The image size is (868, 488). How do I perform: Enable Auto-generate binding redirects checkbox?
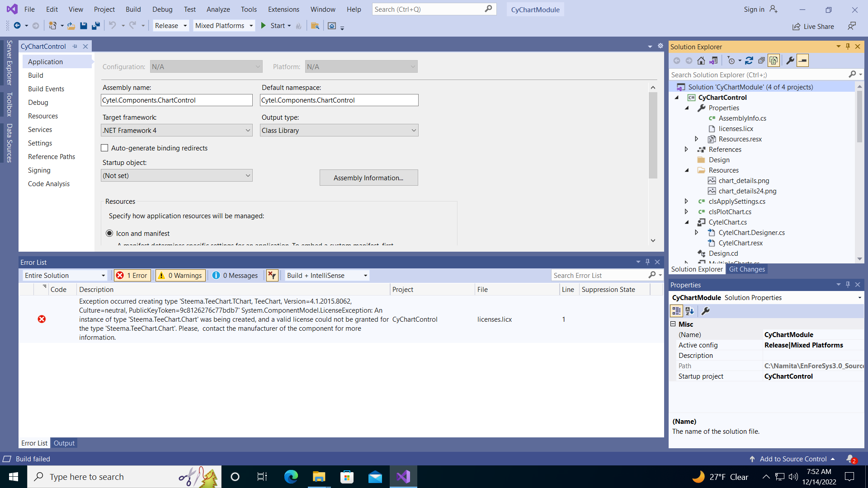point(104,148)
